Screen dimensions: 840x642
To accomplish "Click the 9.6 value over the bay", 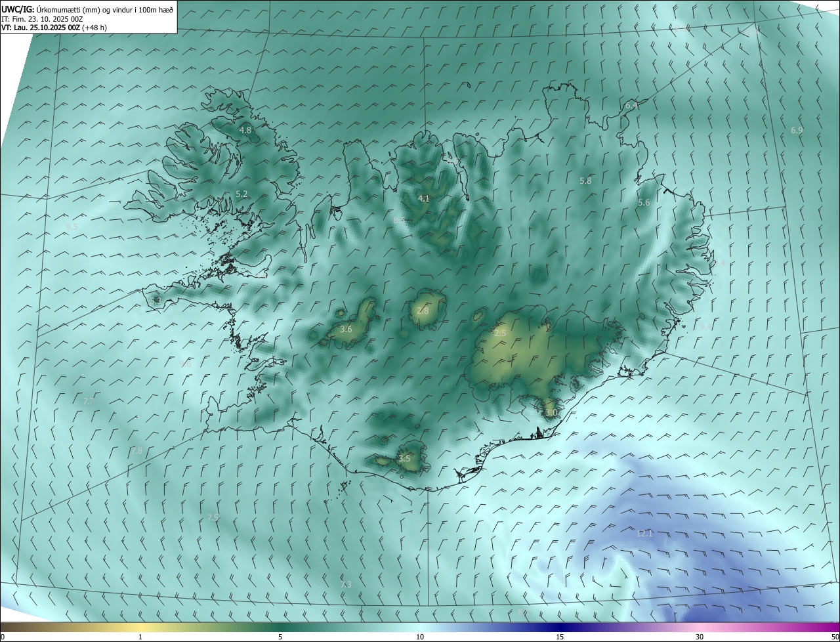I will pos(186,364).
